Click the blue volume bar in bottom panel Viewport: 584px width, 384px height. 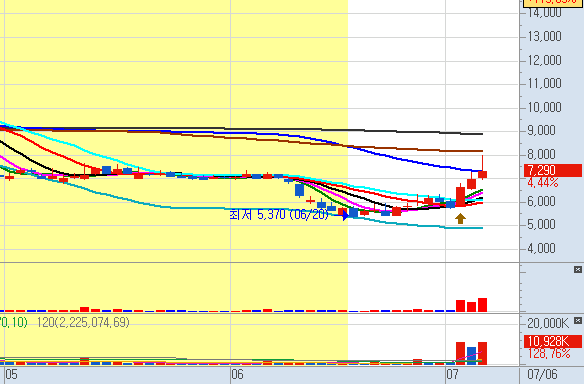pyautogui.click(x=472, y=356)
